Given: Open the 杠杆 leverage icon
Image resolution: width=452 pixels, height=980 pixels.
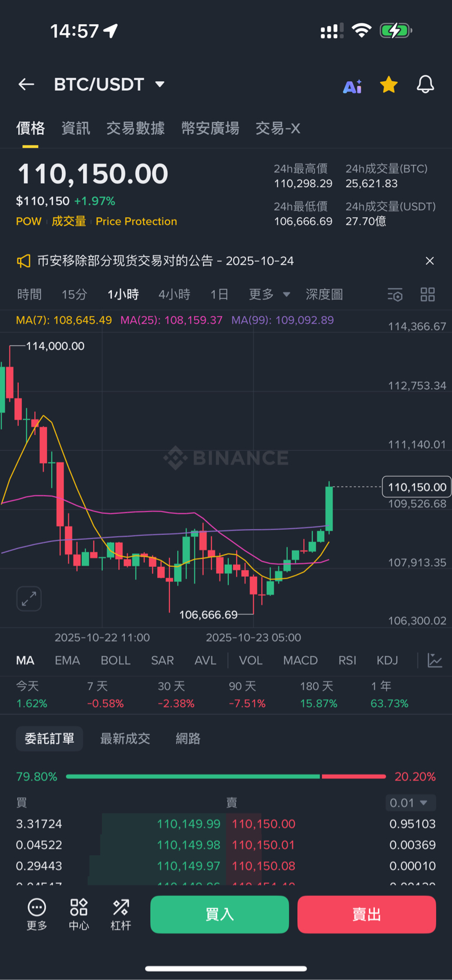Looking at the screenshot, I should tap(121, 913).
